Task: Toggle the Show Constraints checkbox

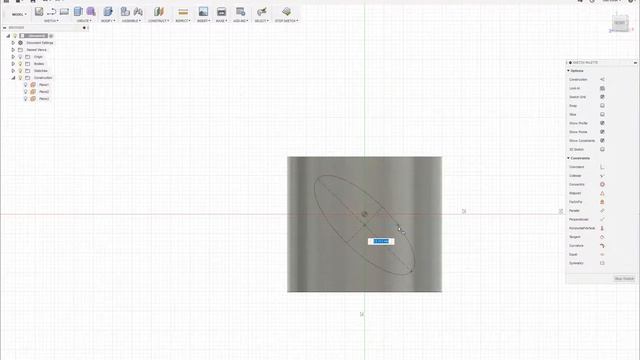Action: tap(602, 141)
